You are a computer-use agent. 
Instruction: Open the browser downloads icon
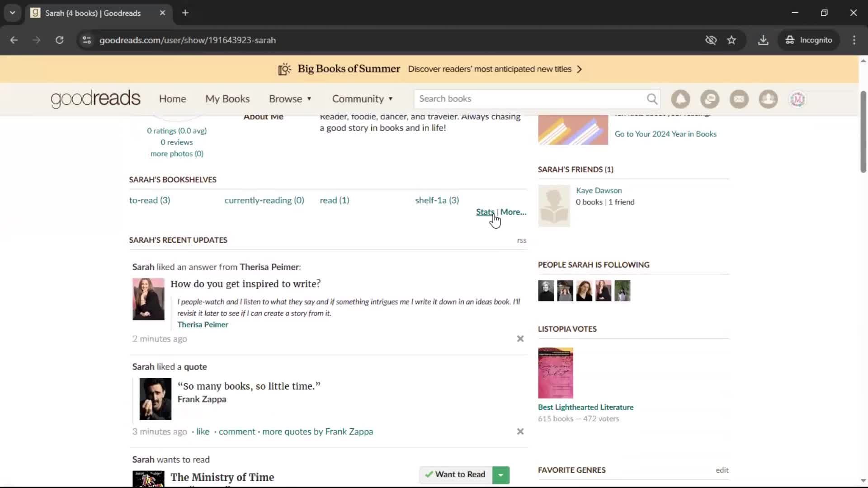point(763,40)
